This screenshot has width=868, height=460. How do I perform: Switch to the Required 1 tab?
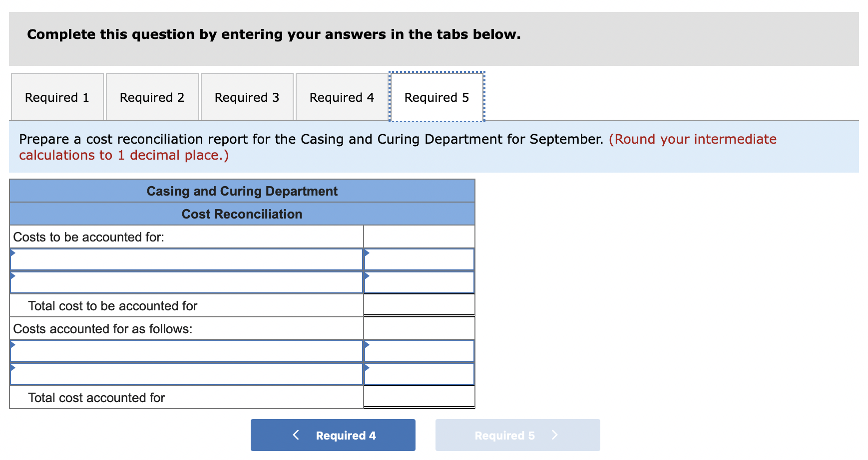56,97
